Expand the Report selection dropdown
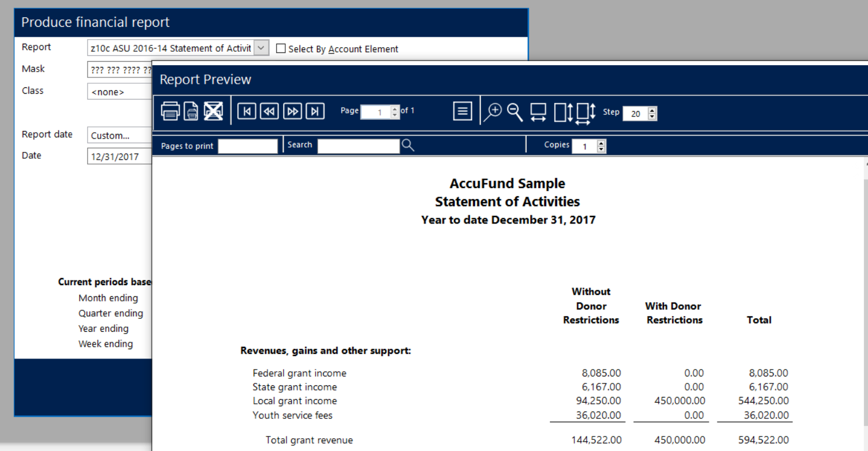868x451 pixels. click(262, 48)
